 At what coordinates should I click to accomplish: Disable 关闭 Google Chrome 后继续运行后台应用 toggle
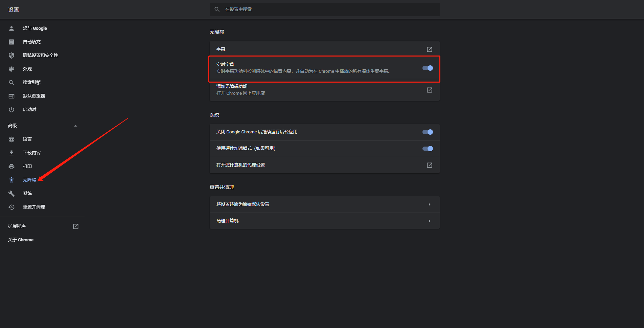pyautogui.click(x=428, y=132)
